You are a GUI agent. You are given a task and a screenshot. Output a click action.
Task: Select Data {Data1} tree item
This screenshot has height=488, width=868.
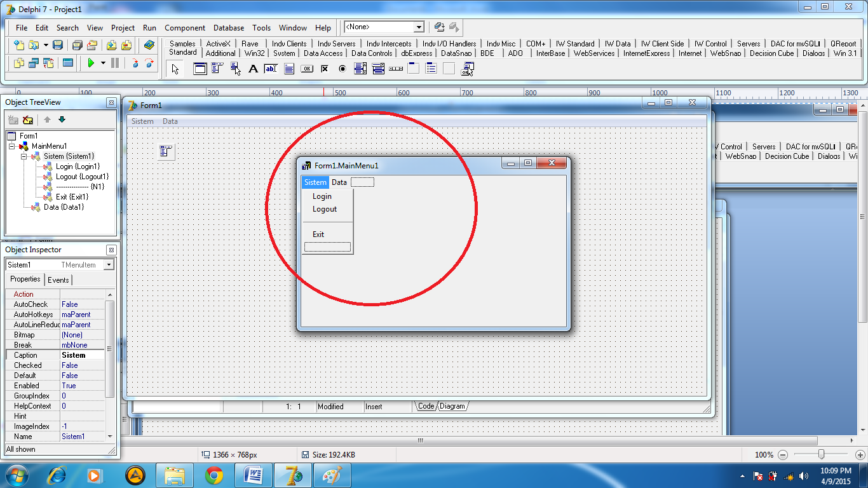pyautogui.click(x=64, y=207)
